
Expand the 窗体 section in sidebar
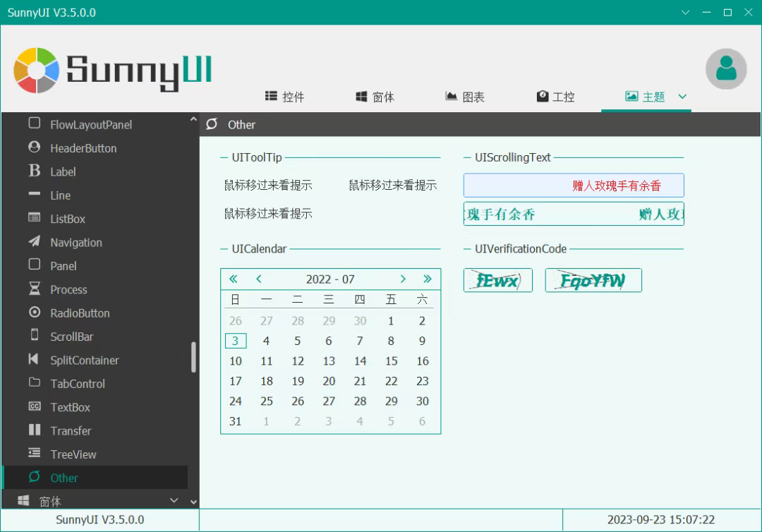pyautogui.click(x=174, y=501)
